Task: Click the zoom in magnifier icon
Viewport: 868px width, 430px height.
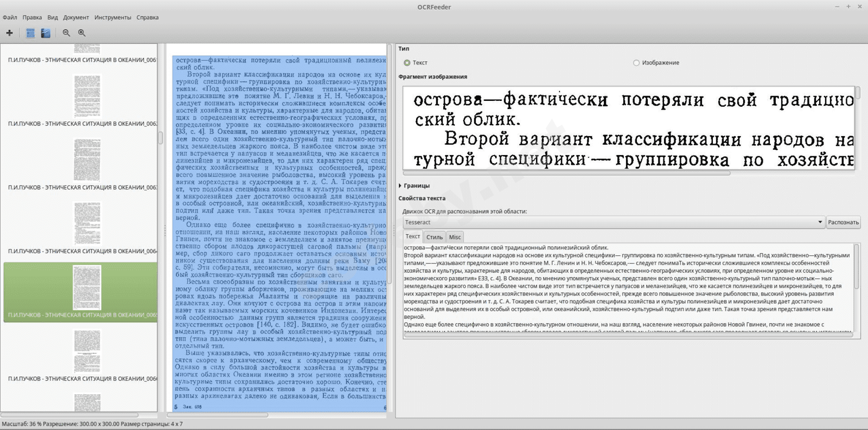Action: click(x=82, y=33)
